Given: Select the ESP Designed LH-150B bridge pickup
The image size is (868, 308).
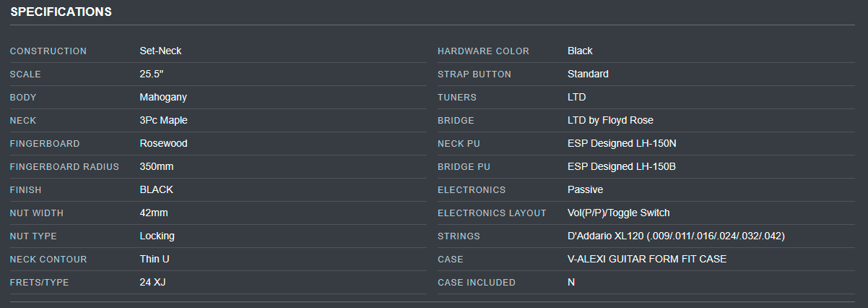Looking at the screenshot, I should [x=622, y=166].
